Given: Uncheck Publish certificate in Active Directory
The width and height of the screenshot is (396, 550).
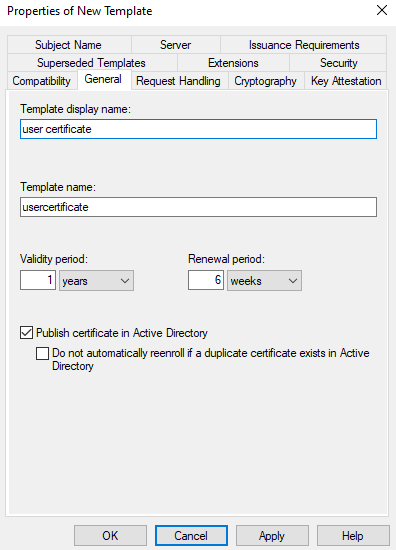Looking at the screenshot, I should pyautogui.click(x=27, y=333).
